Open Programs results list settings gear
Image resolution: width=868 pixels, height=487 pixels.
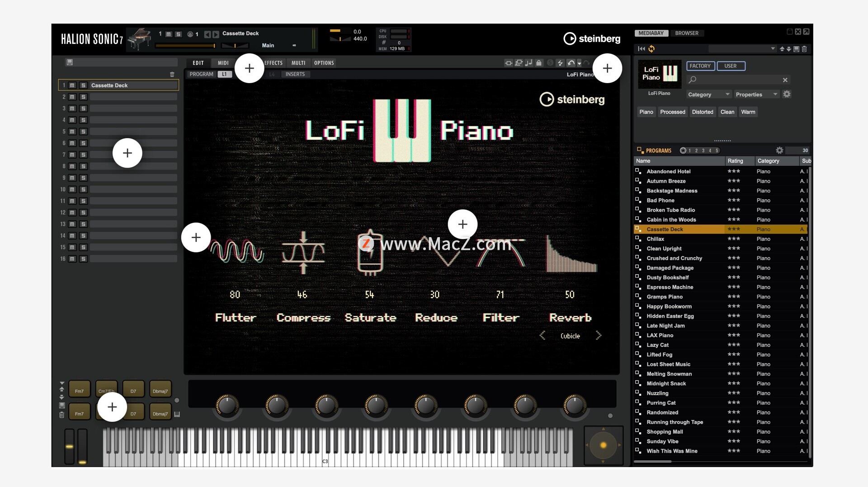779,150
